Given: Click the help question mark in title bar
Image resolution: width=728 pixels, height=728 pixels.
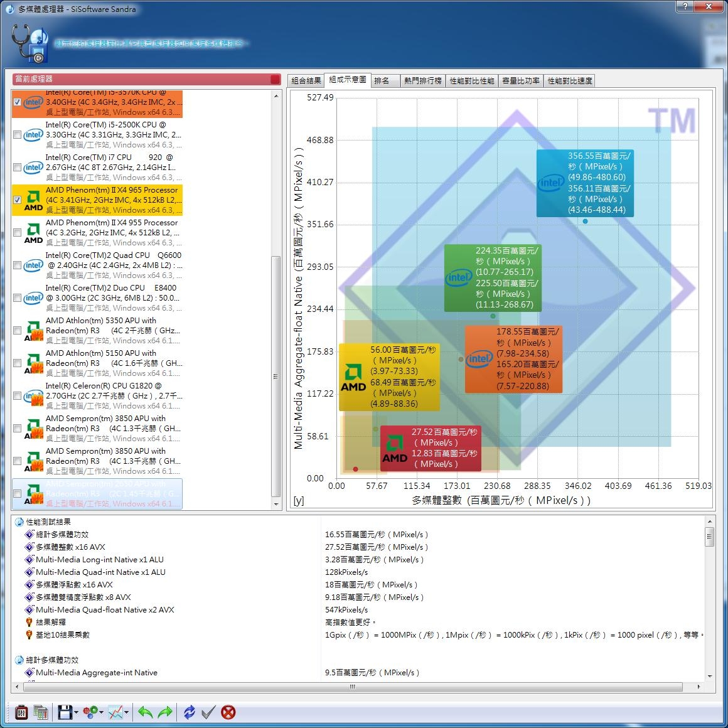Looking at the screenshot, I should [686, 6].
